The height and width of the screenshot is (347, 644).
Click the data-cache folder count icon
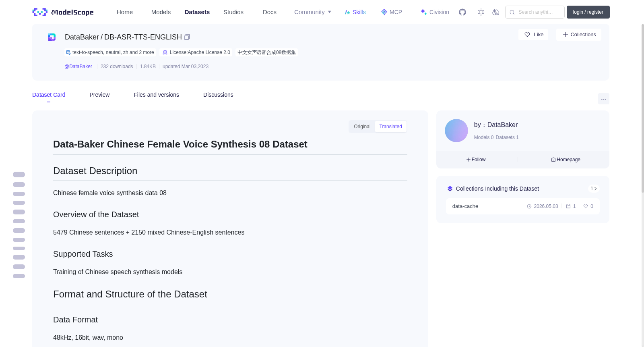click(568, 206)
